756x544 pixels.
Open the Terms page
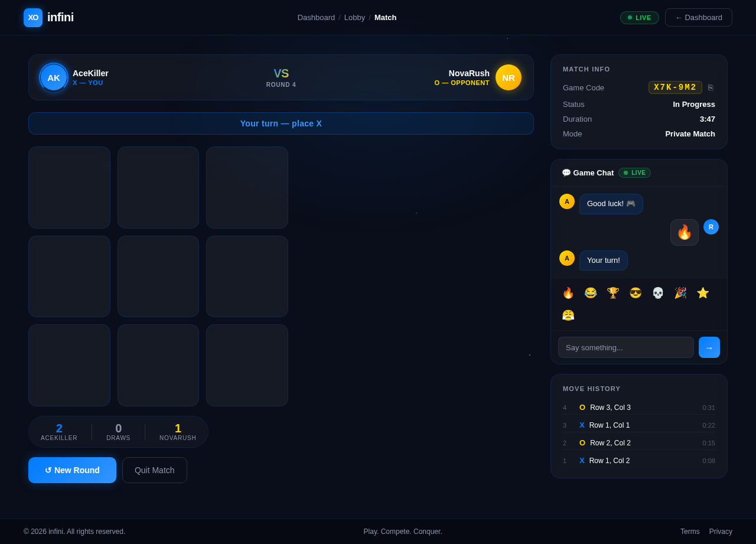(x=689, y=532)
